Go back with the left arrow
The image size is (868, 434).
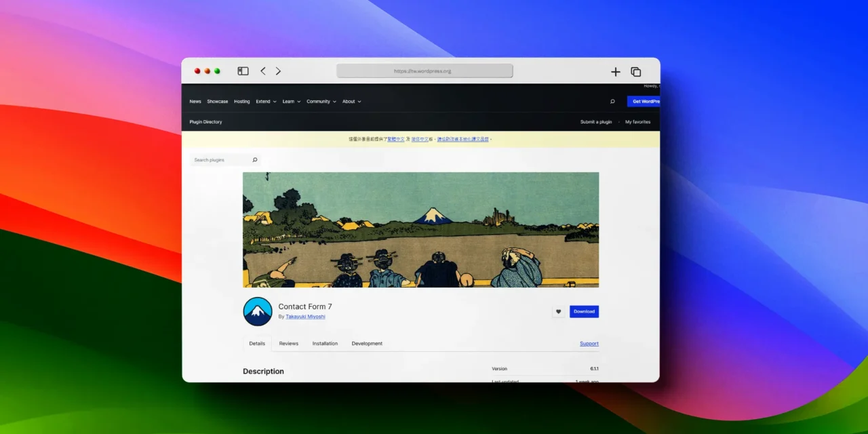click(x=263, y=71)
